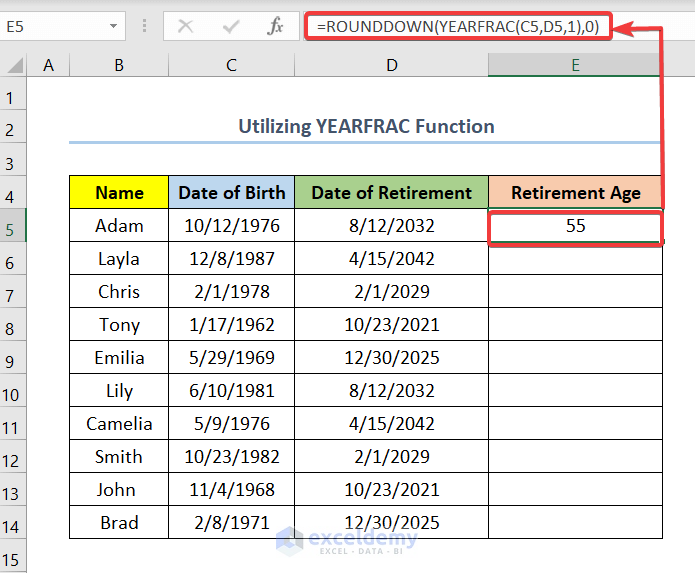This screenshot has height=573, width=695.
Task: Click the Utilizing YEARFRAC Function title cell
Action: 366,127
